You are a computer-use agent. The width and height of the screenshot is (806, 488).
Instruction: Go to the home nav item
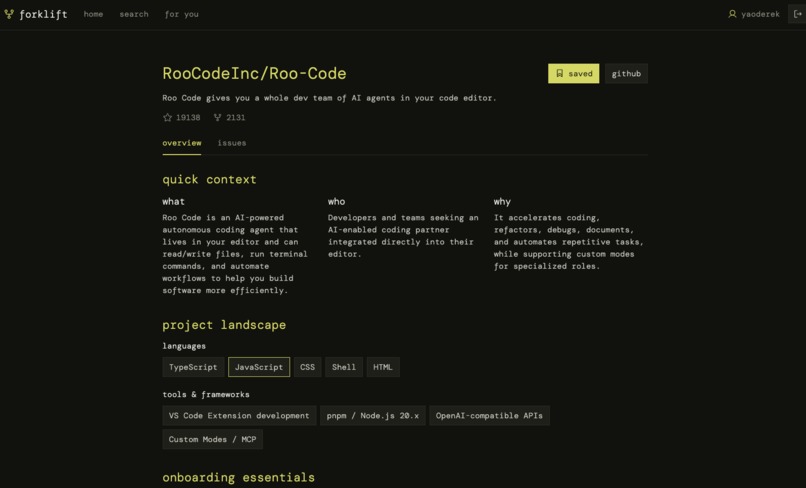click(x=93, y=14)
